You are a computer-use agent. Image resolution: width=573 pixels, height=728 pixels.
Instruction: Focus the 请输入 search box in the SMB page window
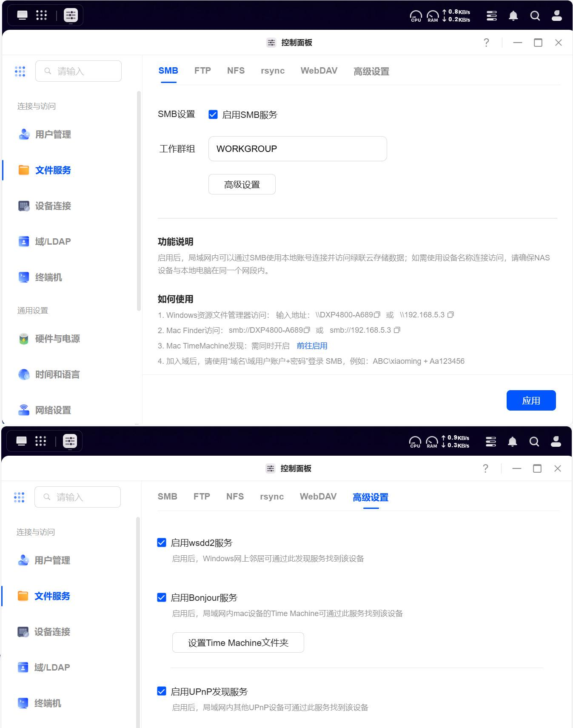(x=79, y=71)
